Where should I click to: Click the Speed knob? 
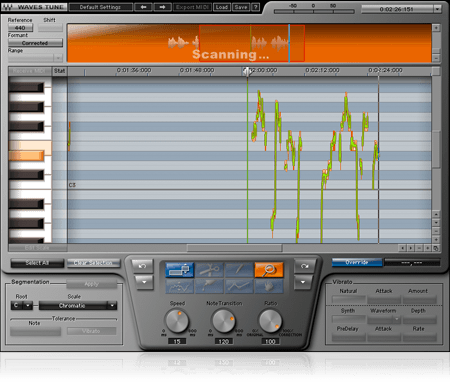tap(177, 321)
